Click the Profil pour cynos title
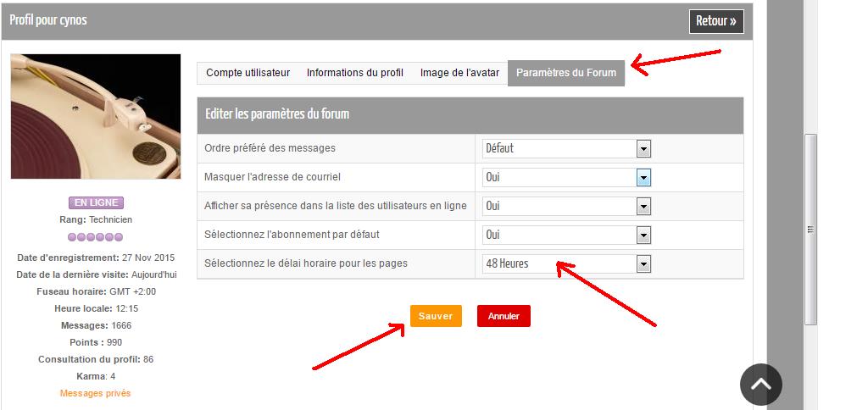The width and height of the screenshot is (868, 410). tap(48, 19)
